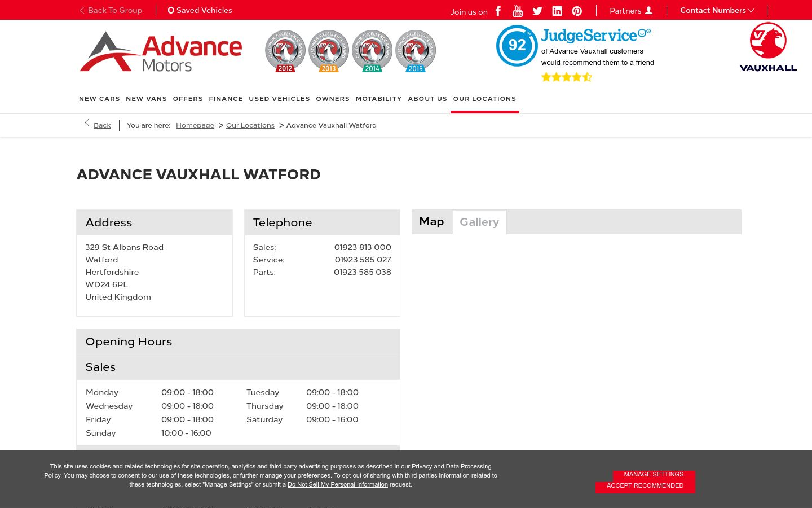Click the 329 St Albans Road address line

tap(125, 247)
